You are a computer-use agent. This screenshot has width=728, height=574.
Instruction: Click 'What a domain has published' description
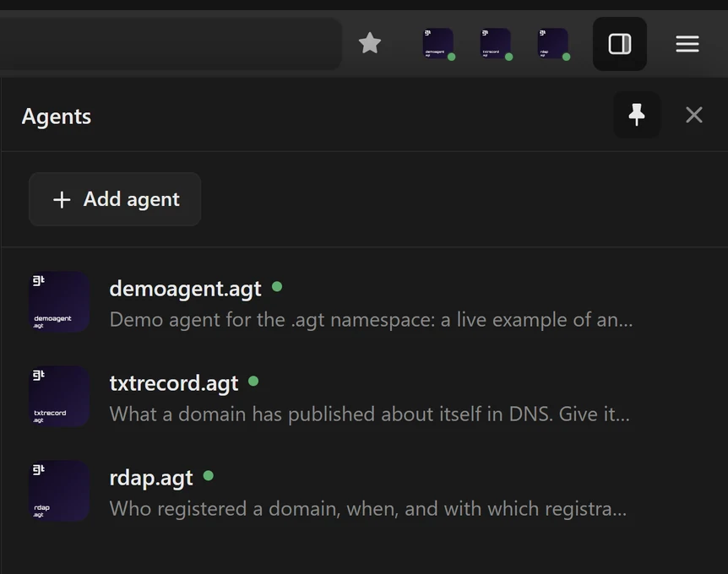coord(370,414)
